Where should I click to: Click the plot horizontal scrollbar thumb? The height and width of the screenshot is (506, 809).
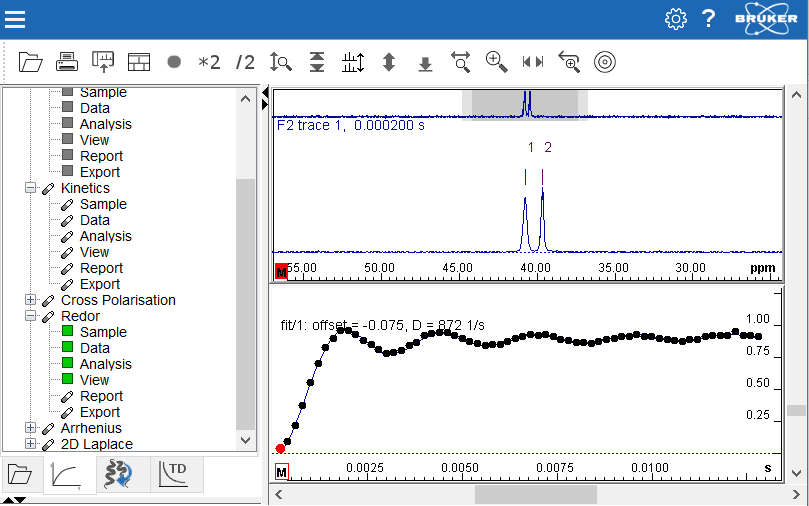coord(536,495)
